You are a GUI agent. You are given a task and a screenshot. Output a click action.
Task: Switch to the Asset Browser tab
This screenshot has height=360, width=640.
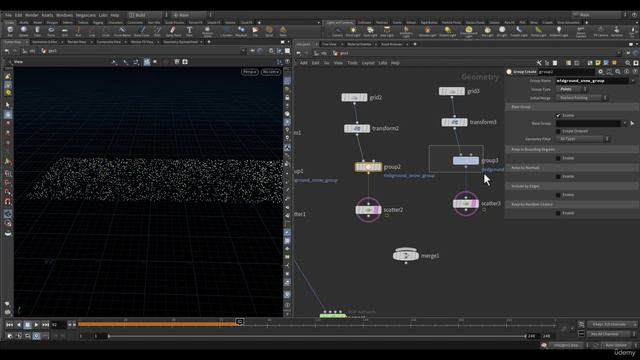392,44
